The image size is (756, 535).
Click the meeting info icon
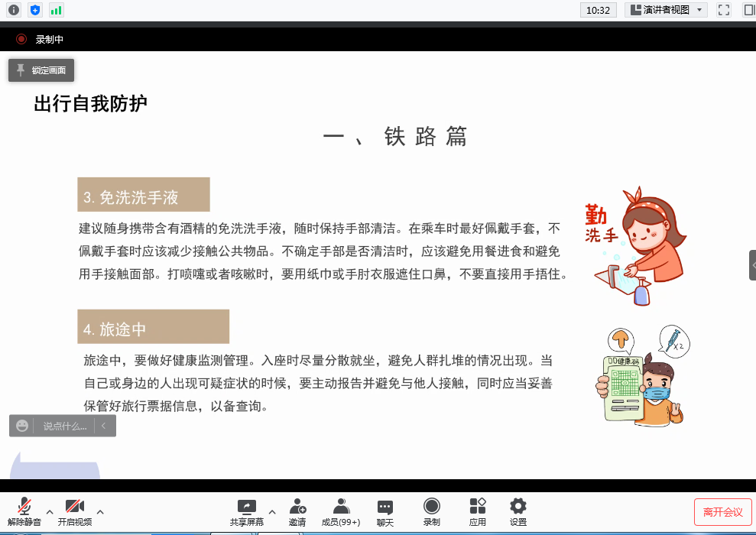coord(13,10)
